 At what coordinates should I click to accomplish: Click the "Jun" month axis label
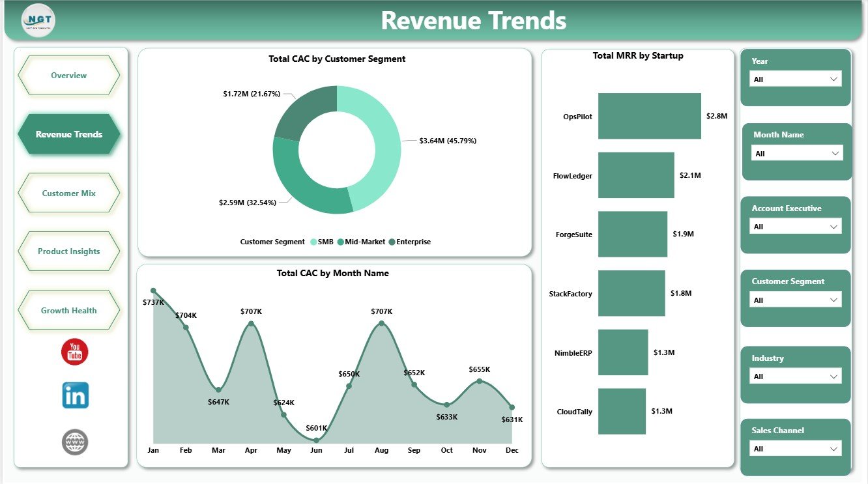(x=316, y=450)
